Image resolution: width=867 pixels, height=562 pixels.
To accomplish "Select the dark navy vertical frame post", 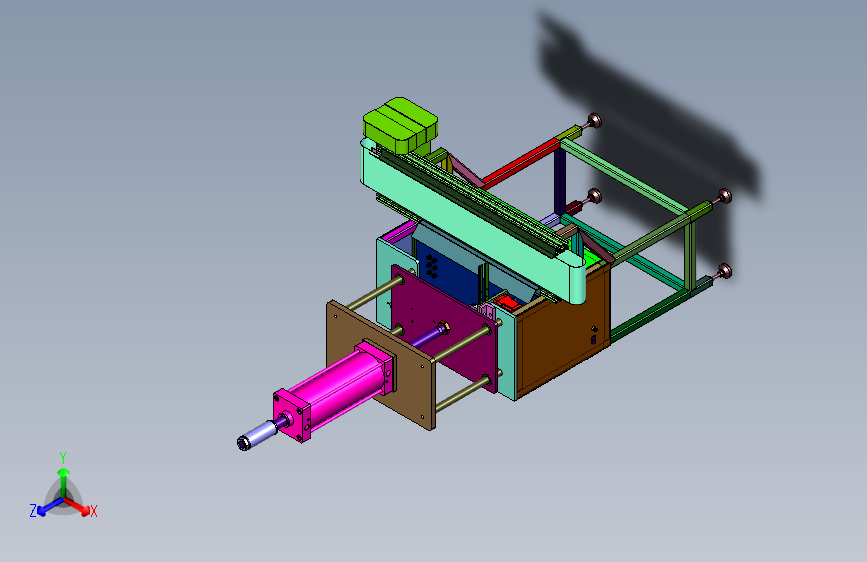I will [x=560, y=181].
